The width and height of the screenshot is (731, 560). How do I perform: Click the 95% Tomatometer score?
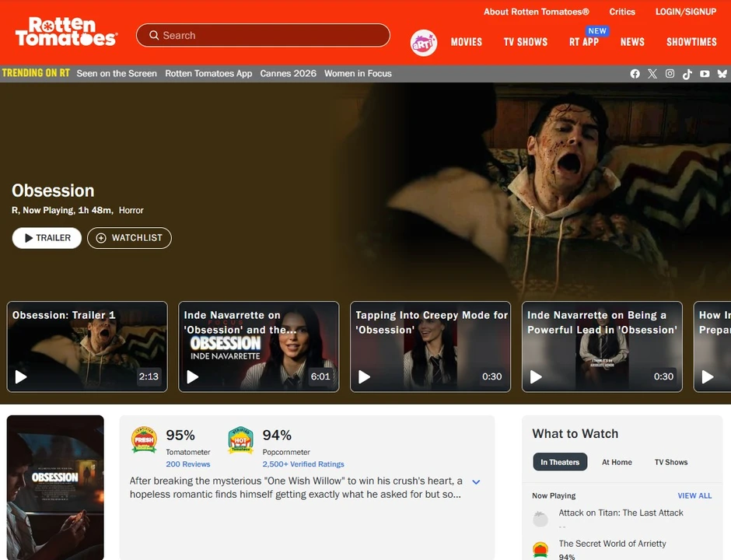point(180,435)
